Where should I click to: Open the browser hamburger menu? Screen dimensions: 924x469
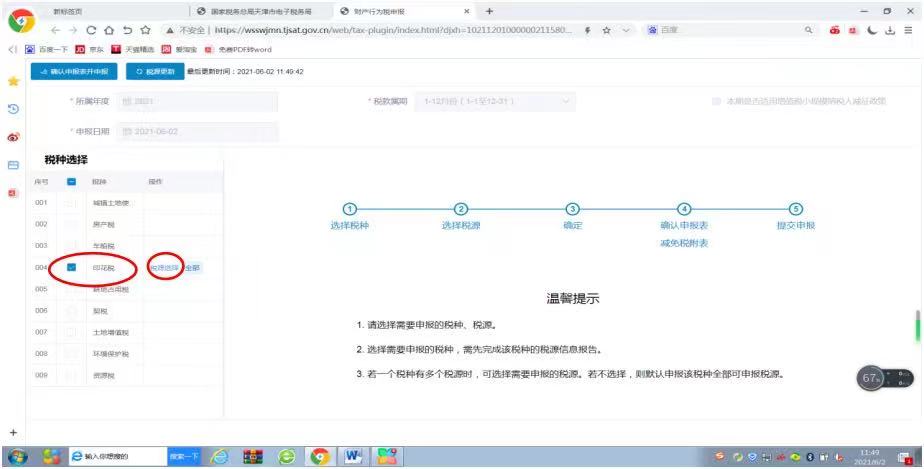[908, 30]
